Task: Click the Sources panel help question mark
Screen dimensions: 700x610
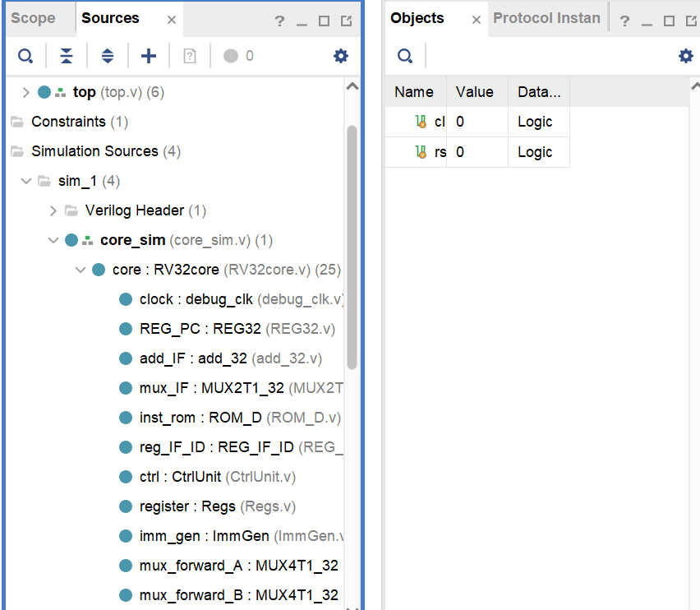Action: (279, 21)
